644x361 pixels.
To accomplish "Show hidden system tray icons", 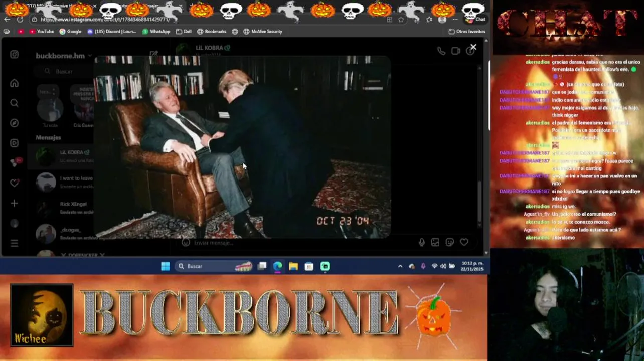I will tap(400, 266).
